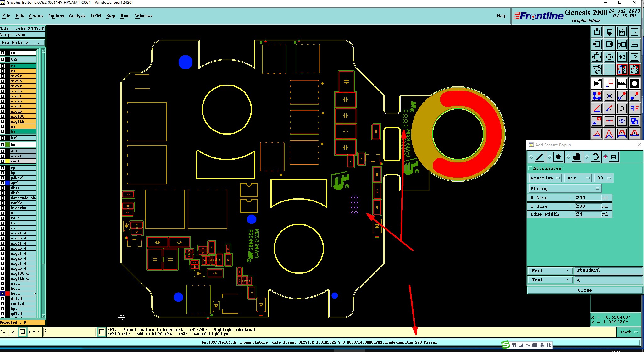Open the DFM menu
This screenshot has width=644, height=352.
pyautogui.click(x=96, y=16)
